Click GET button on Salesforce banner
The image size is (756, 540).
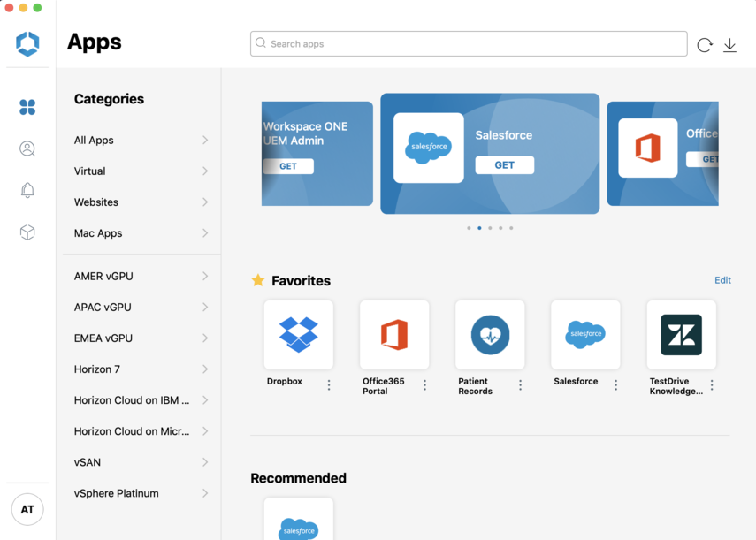click(x=504, y=165)
